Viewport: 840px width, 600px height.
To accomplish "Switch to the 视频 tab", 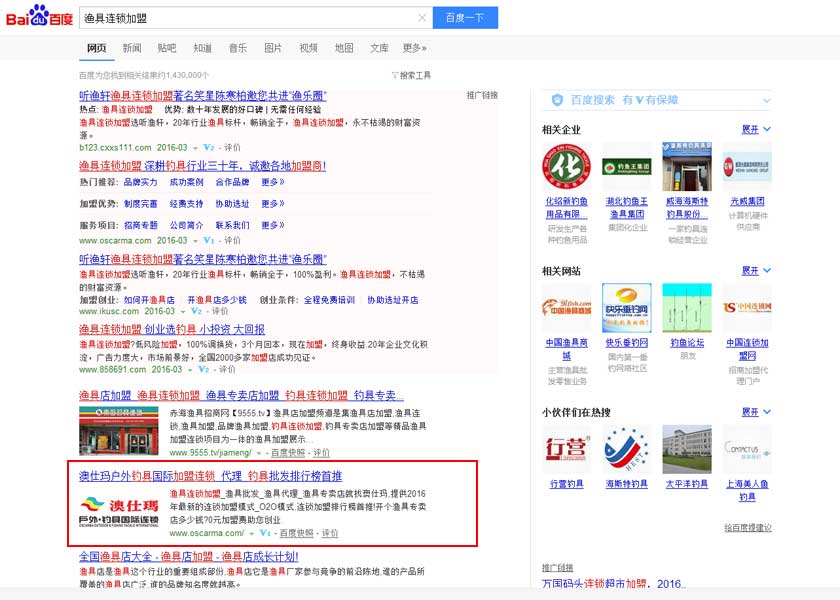I will click(x=309, y=48).
